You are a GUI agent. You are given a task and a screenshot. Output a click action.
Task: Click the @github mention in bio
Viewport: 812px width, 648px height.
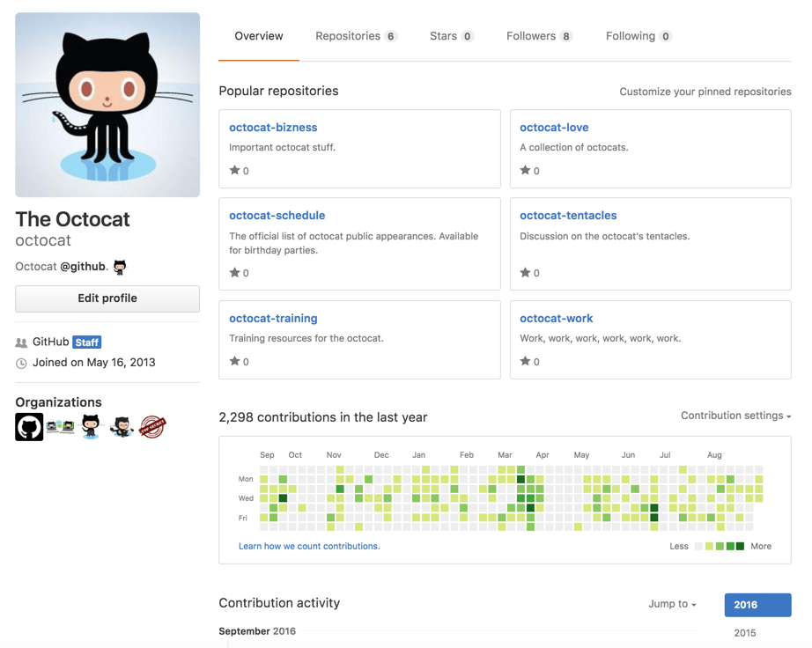point(84,267)
